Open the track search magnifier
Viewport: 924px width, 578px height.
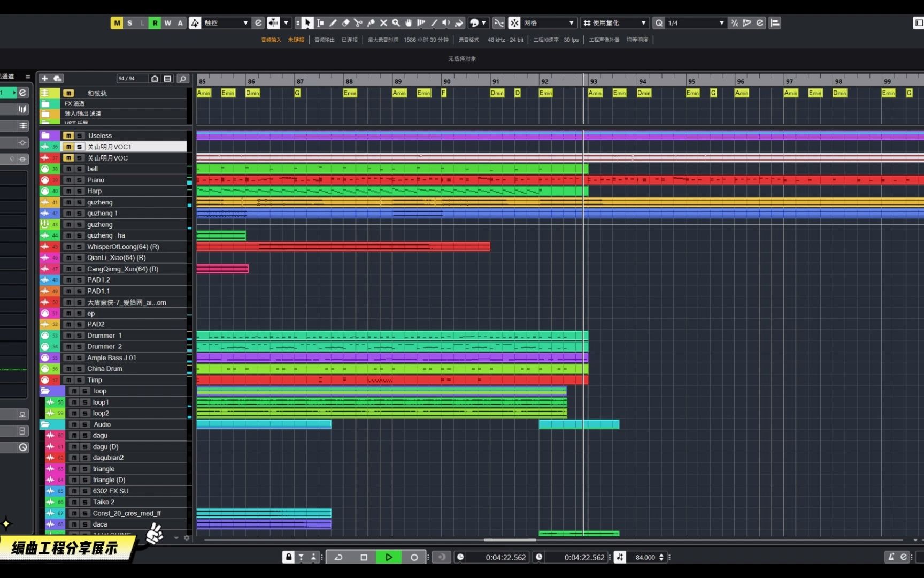183,79
